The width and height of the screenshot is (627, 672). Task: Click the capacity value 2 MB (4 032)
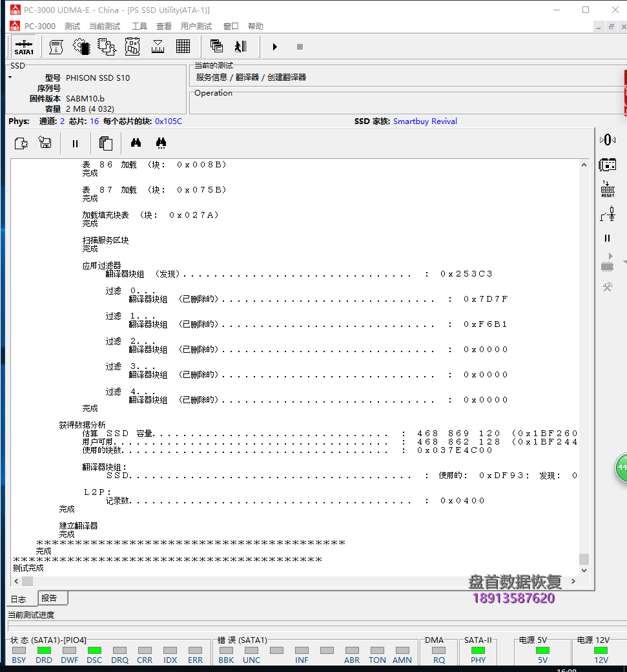pyautogui.click(x=90, y=109)
